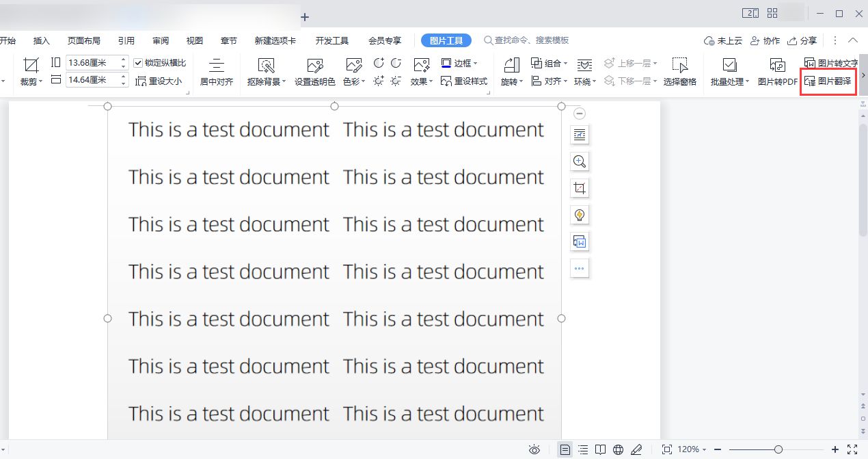
Task: Click 图片转PDF picture to PDF
Action: [778, 73]
